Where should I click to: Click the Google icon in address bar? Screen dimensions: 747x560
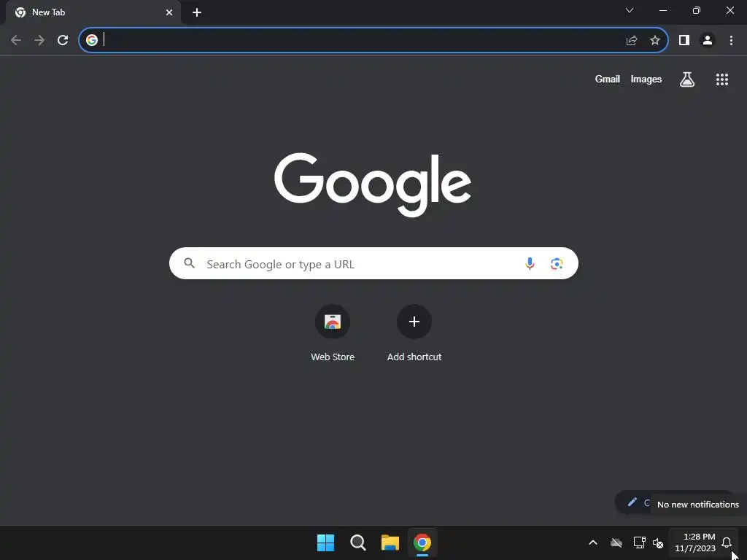pos(92,40)
